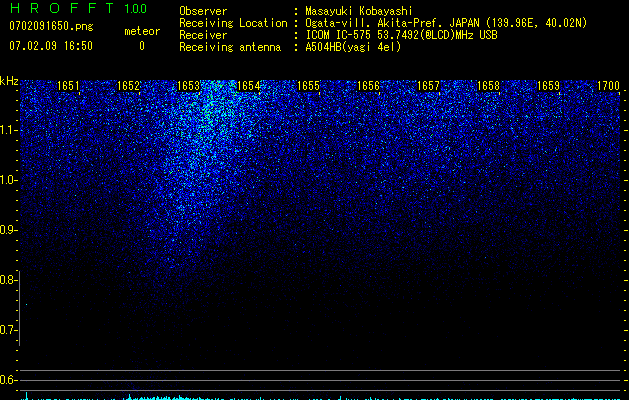Click the 1657 time marker
The height and width of the screenshot is (400, 629).
(428, 86)
